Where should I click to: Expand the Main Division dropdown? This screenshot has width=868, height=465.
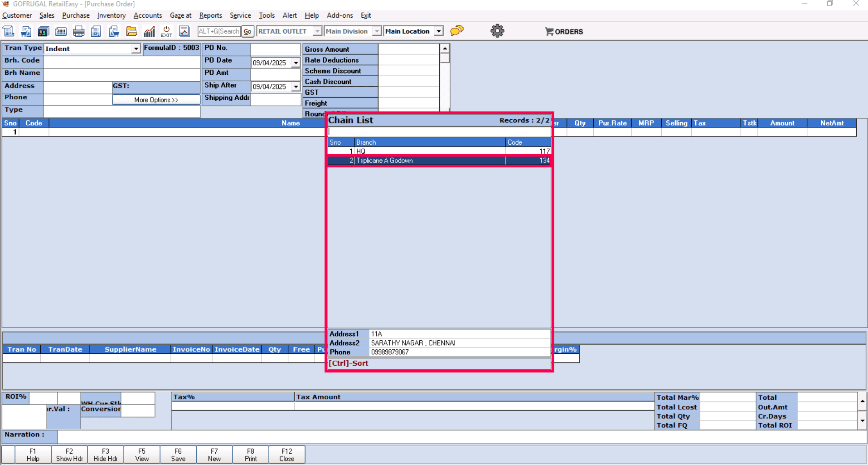(377, 31)
